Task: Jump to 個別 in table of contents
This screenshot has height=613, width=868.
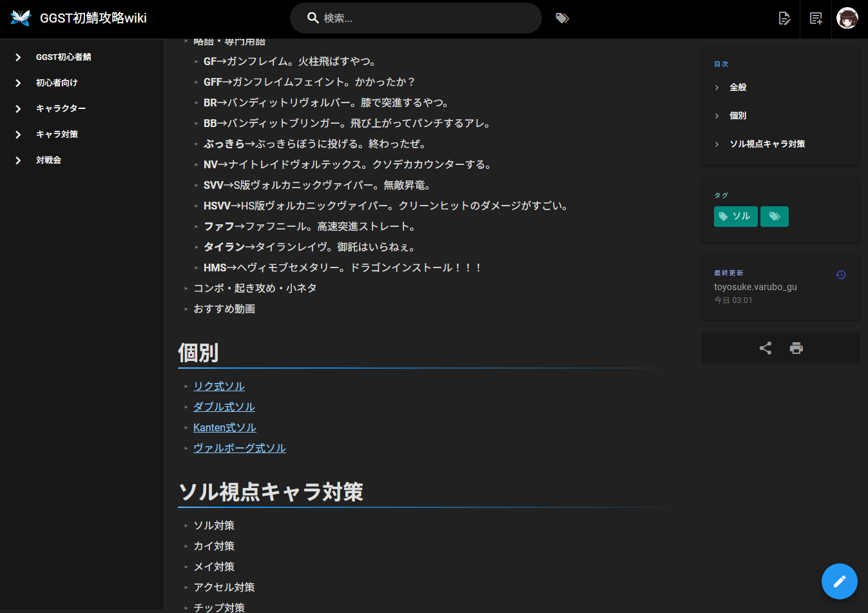Action: click(738, 116)
